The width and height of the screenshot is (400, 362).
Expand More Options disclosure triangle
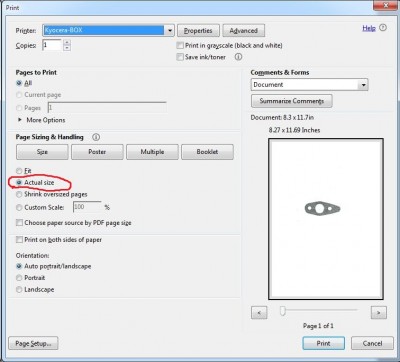point(20,119)
